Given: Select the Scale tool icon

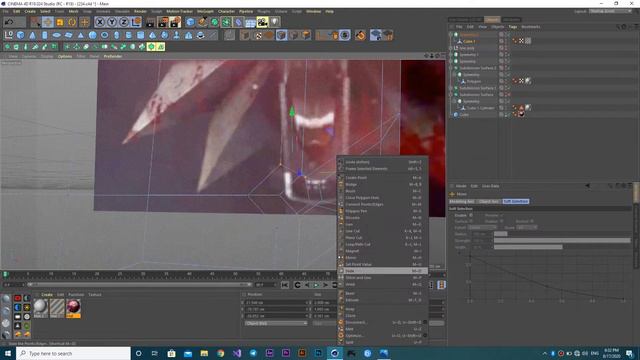Looking at the screenshot, I should [x=60, y=22].
